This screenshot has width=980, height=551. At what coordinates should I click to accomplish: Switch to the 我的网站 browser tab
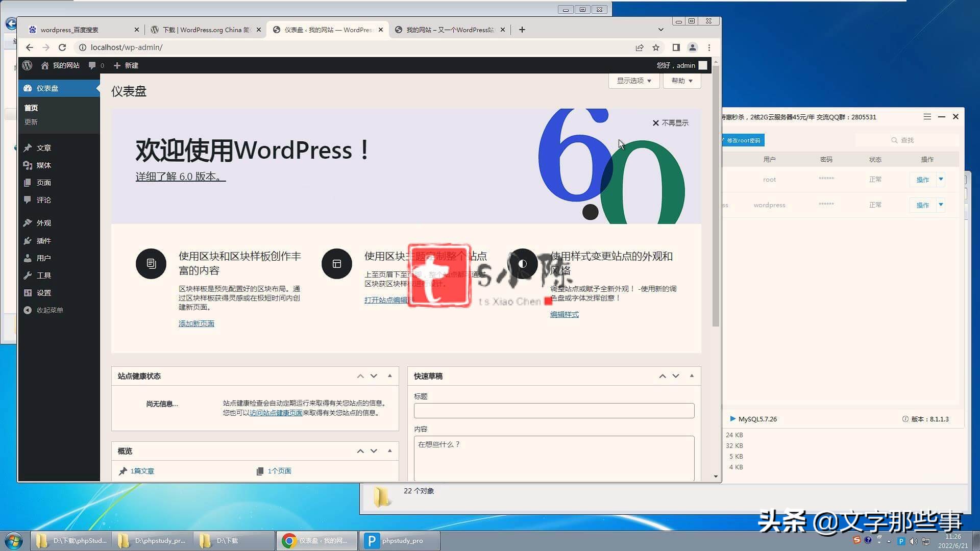click(x=449, y=30)
